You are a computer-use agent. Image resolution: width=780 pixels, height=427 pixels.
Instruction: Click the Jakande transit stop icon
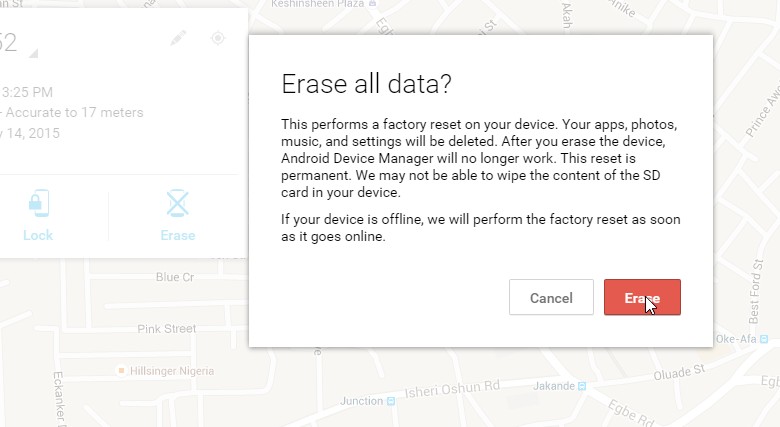(582, 386)
